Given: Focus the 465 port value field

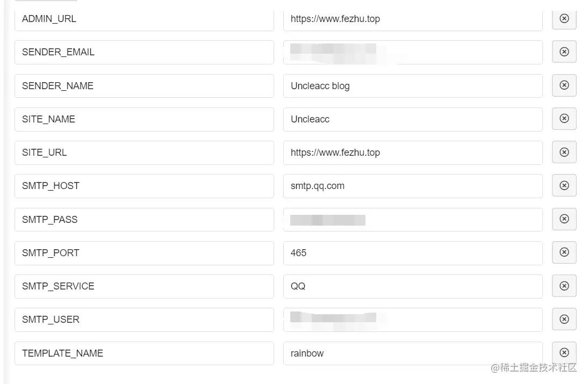Looking at the screenshot, I should 412,253.
